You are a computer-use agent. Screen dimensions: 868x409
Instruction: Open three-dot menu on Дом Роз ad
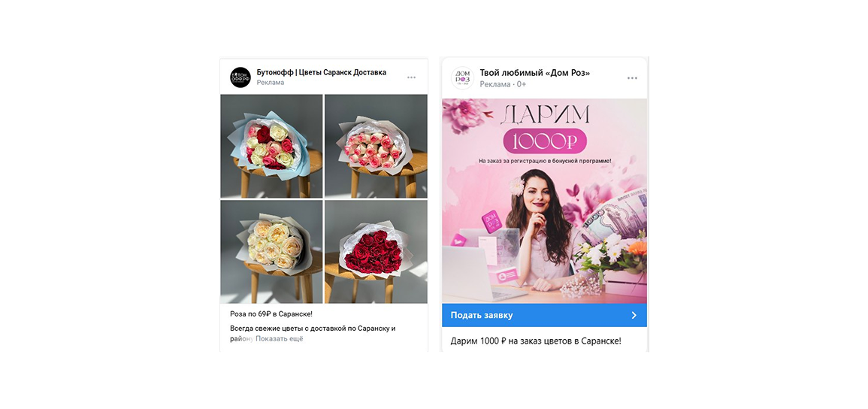coord(632,78)
